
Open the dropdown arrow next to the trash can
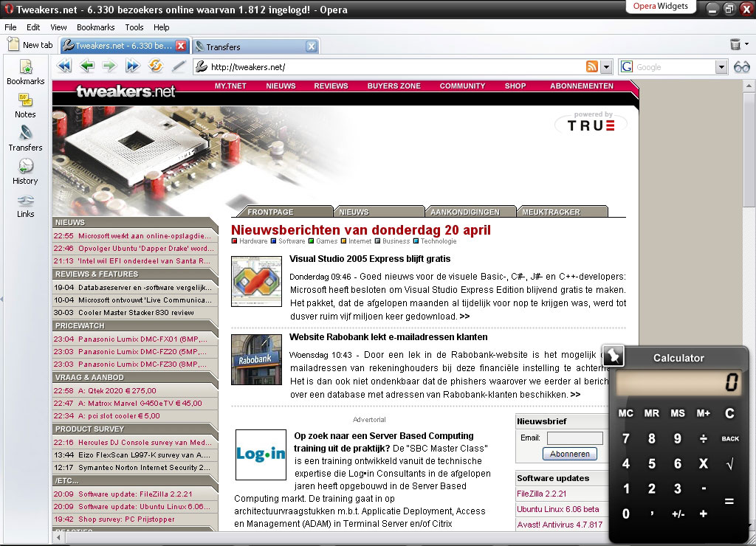(x=747, y=44)
